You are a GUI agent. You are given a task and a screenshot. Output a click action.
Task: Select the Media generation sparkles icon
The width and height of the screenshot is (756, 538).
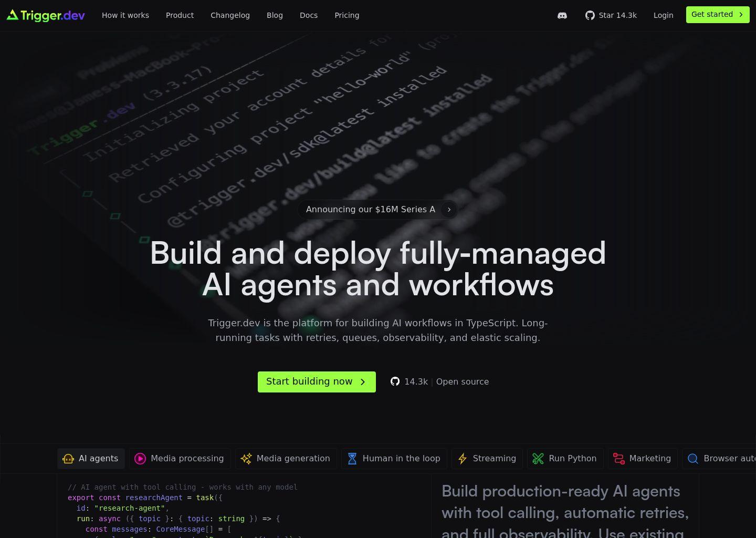pyautogui.click(x=246, y=459)
